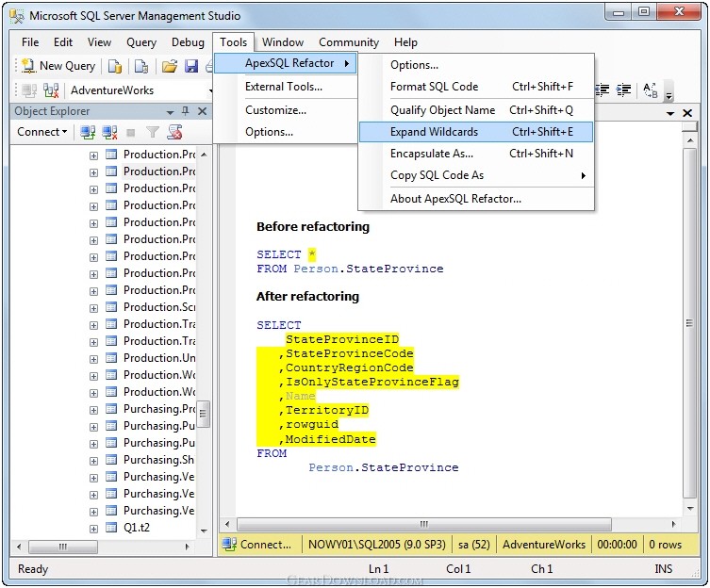Expand the Purchasing.Pr table node
Image resolution: width=710 pixels, height=588 pixels.
(93, 410)
